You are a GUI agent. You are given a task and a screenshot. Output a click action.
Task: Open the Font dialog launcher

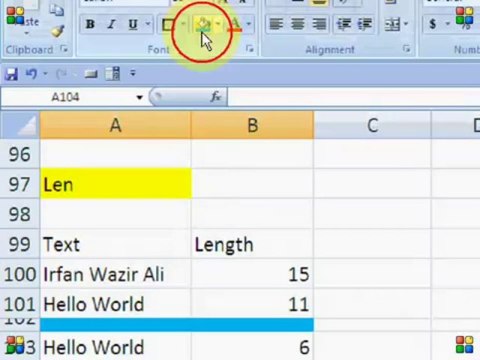pyautogui.click(x=250, y=49)
